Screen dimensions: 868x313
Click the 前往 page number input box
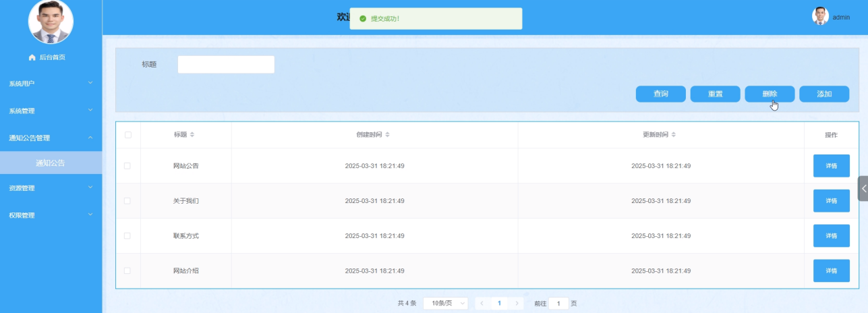pos(558,304)
